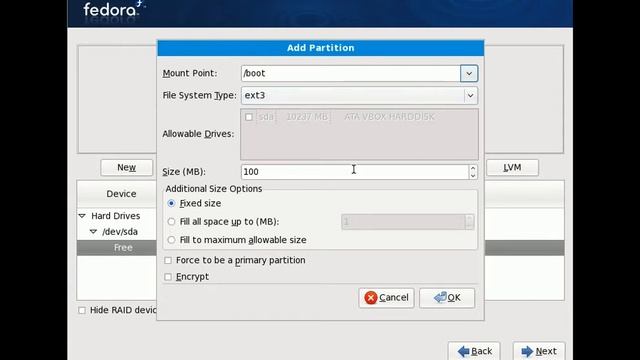Click the New button in the partitioning window
640x360 pixels.
coord(127,167)
